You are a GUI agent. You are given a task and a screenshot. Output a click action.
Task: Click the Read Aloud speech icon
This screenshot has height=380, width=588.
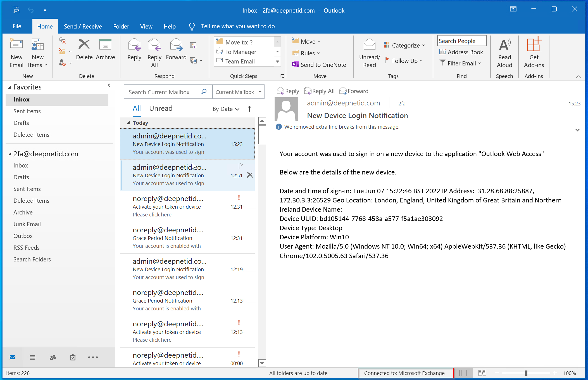(504, 45)
